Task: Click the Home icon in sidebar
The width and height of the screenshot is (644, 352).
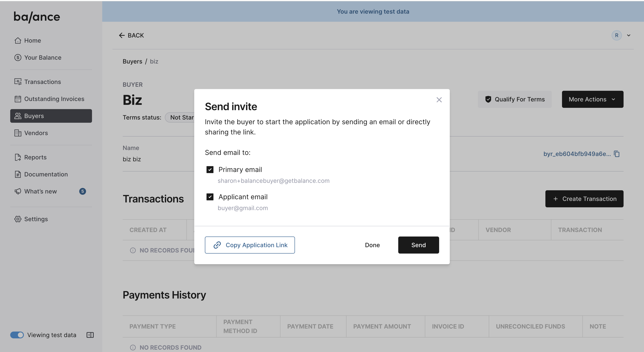Action: (18, 40)
